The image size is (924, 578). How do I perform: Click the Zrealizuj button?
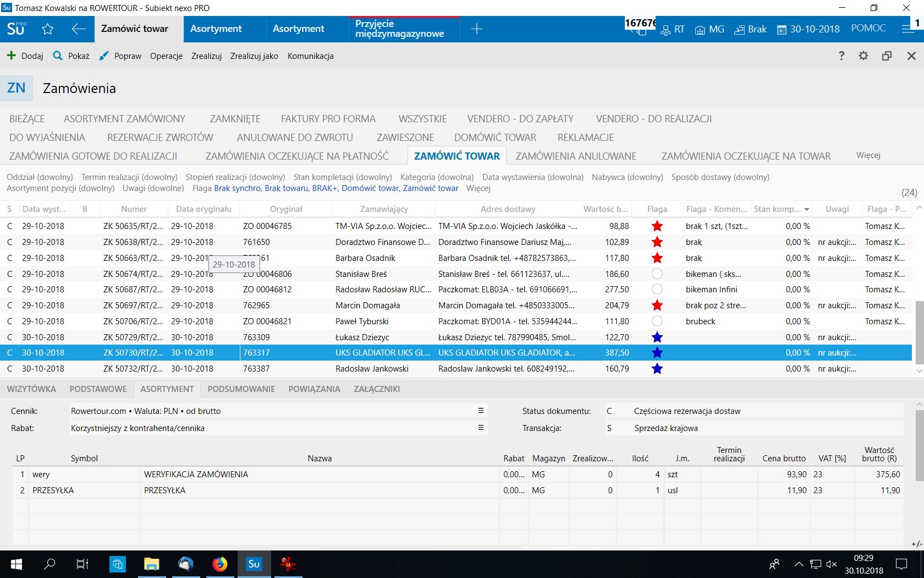pos(206,56)
